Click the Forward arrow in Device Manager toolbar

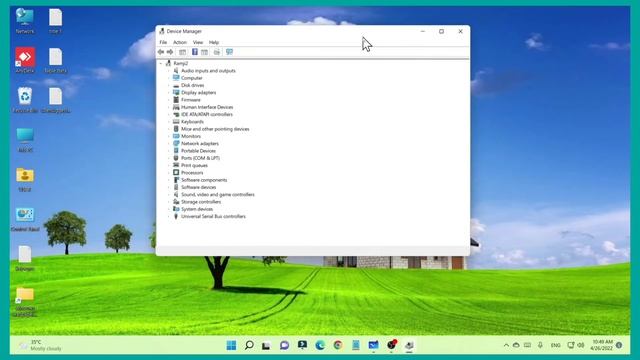click(170, 52)
